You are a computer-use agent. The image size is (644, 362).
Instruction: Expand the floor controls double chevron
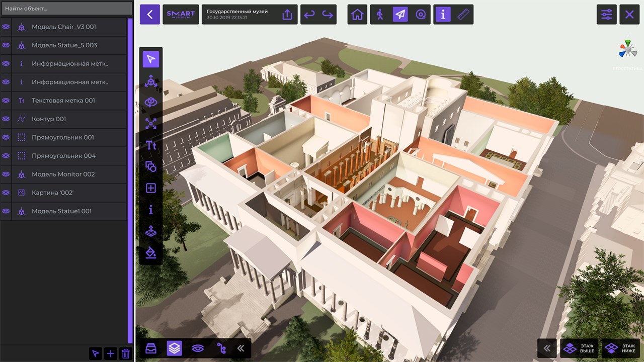tap(547, 348)
